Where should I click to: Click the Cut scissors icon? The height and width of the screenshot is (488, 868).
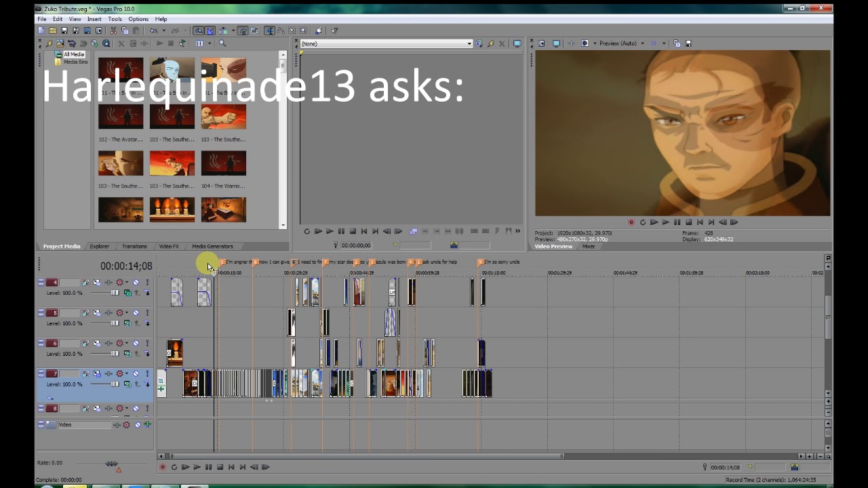pos(113,30)
